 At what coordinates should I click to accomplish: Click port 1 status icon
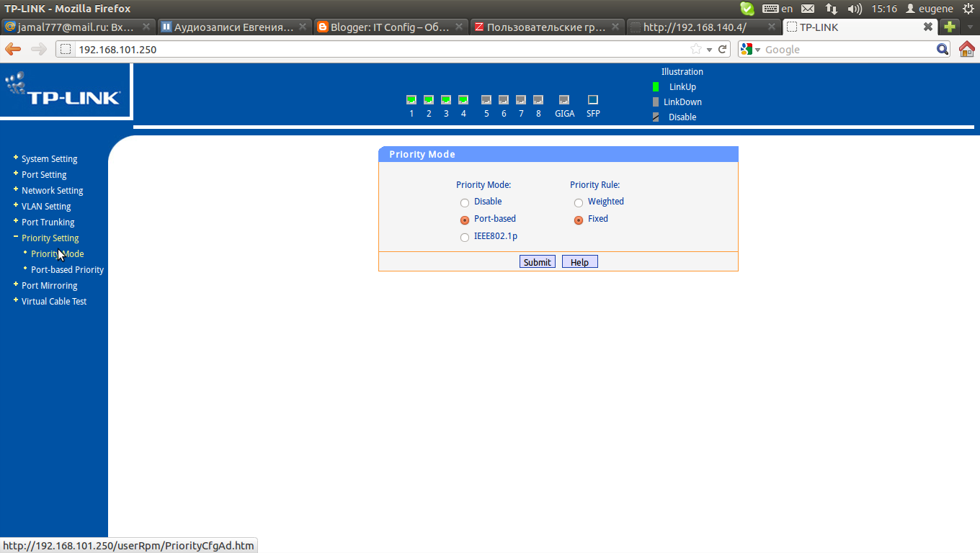pos(411,100)
